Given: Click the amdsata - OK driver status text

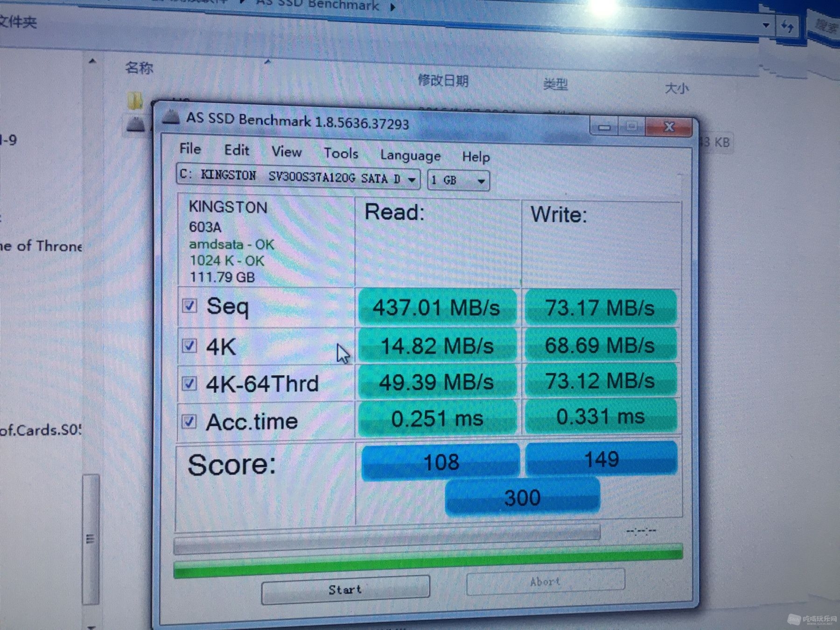Looking at the screenshot, I should [x=231, y=245].
